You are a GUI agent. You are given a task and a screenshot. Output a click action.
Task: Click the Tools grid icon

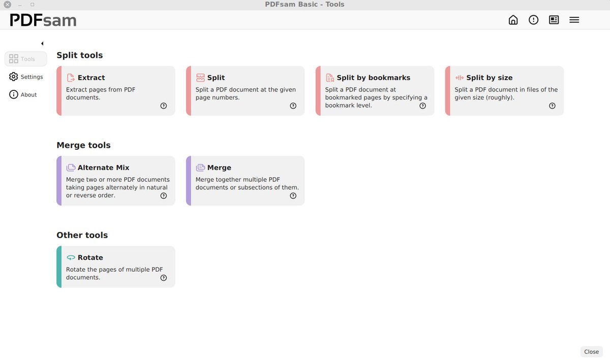(x=14, y=59)
